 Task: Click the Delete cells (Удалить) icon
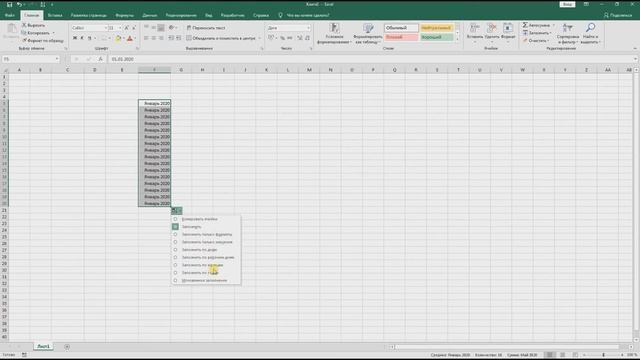click(492, 28)
